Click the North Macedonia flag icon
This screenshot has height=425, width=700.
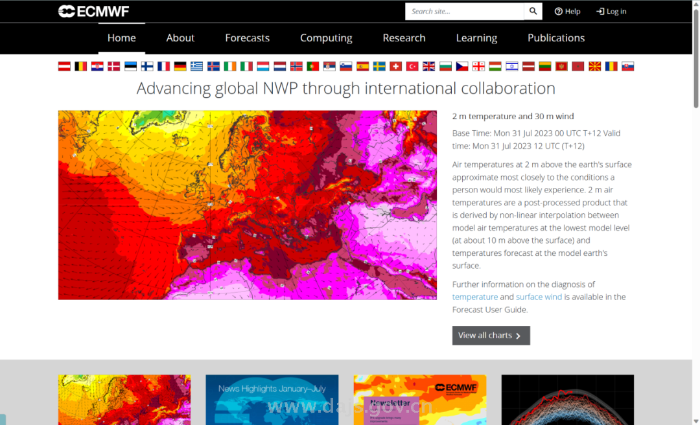595,67
